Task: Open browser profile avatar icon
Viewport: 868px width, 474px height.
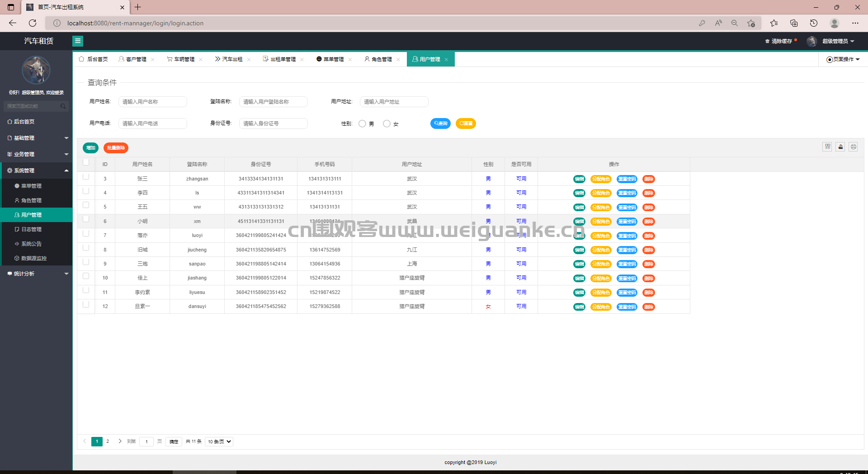Action: (x=835, y=23)
